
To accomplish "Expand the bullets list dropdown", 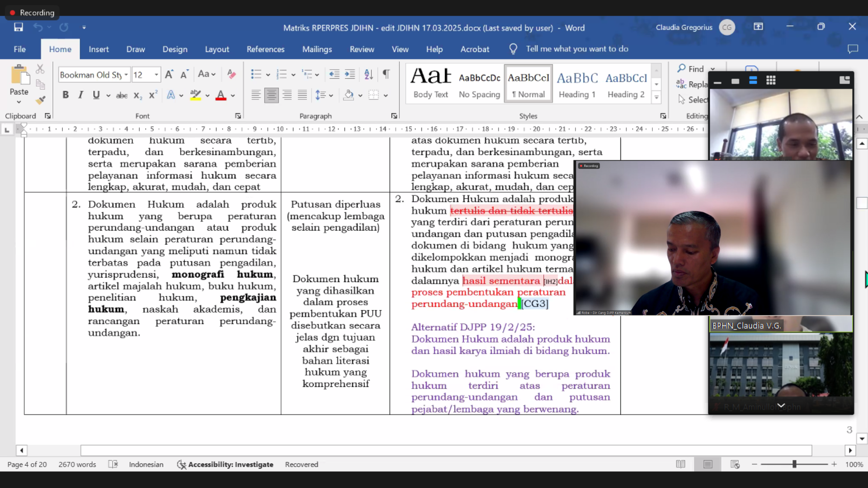I will point(268,75).
